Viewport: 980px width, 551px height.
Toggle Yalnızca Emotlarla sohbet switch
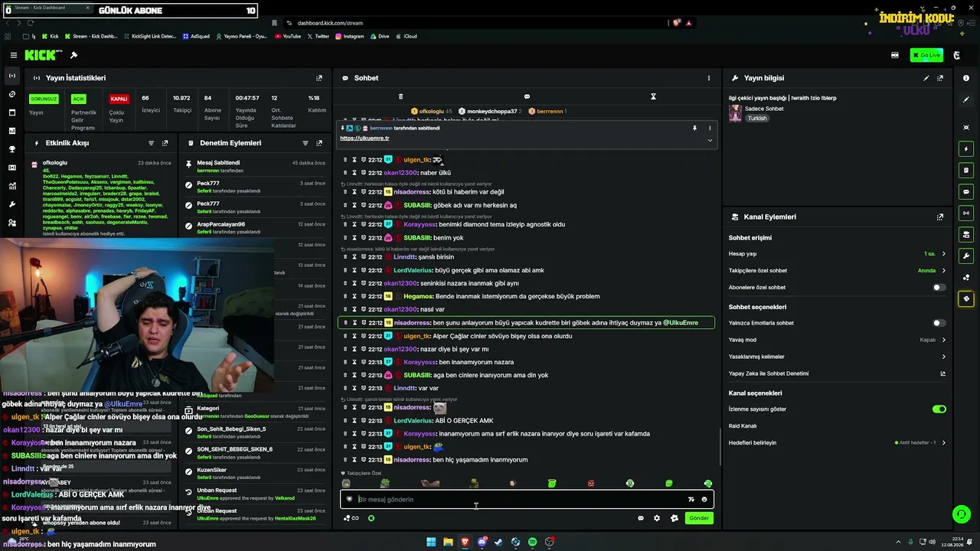click(x=939, y=323)
